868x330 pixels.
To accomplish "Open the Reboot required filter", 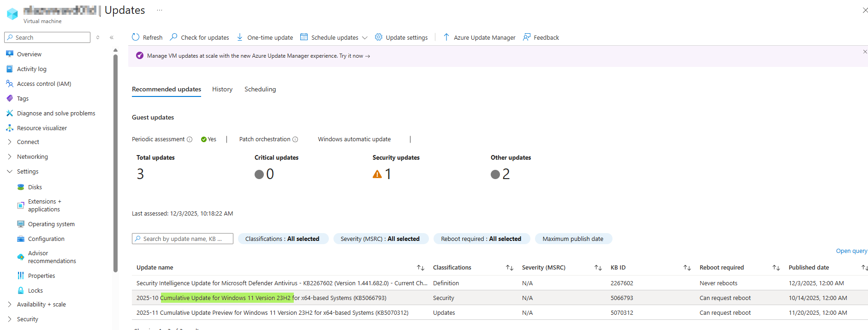I will (482, 239).
